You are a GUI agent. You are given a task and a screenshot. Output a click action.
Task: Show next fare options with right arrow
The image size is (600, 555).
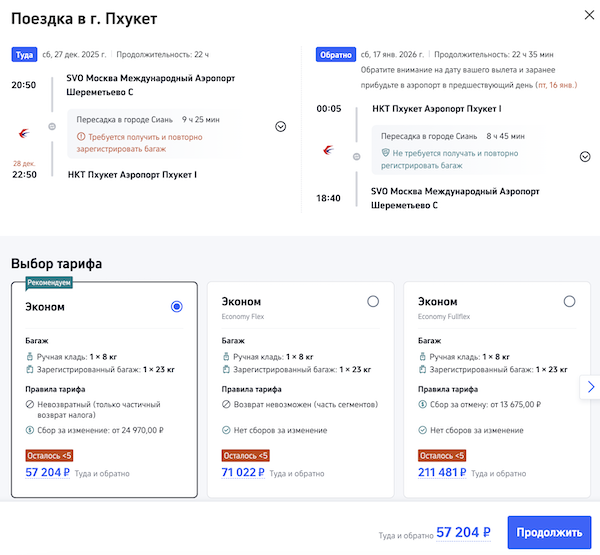[590, 386]
